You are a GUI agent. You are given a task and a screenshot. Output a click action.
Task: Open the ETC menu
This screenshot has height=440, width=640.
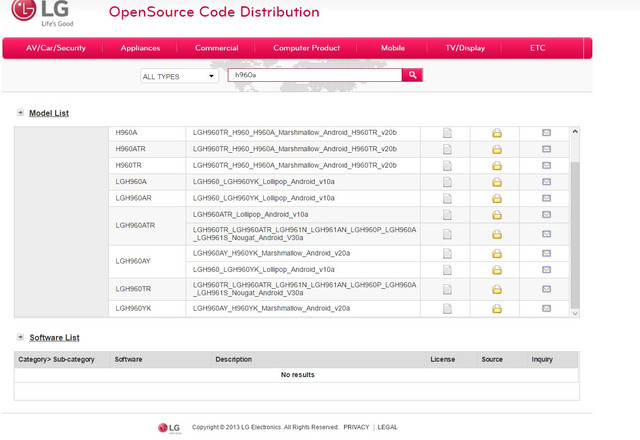tap(538, 48)
